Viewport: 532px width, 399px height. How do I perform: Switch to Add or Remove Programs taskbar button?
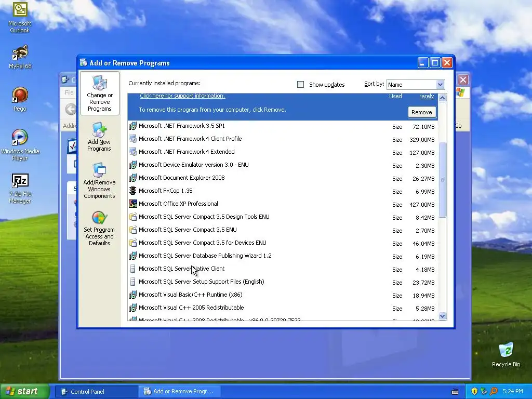[180, 392]
